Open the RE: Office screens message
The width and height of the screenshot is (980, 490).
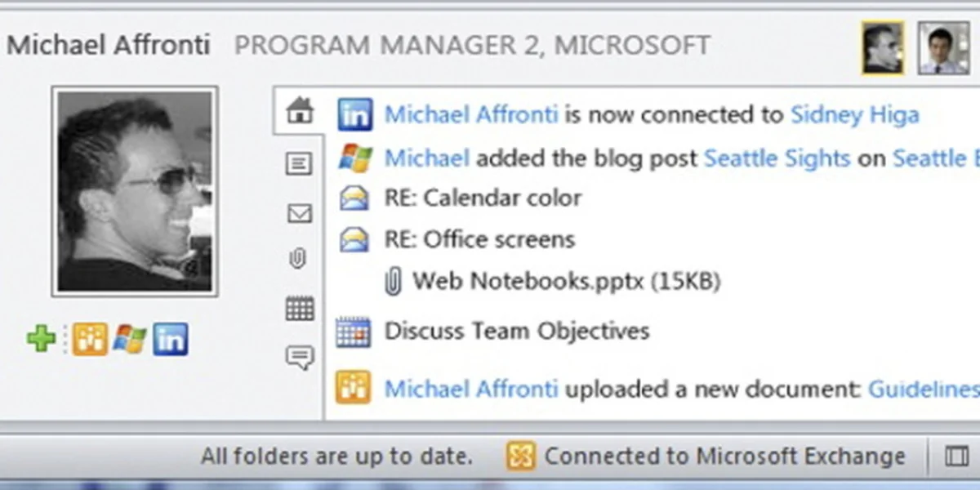coord(479,239)
